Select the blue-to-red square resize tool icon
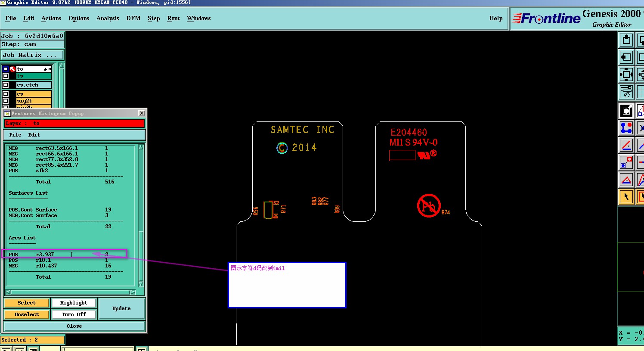The height and width of the screenshot is (351, 644). tap(626, 162)
